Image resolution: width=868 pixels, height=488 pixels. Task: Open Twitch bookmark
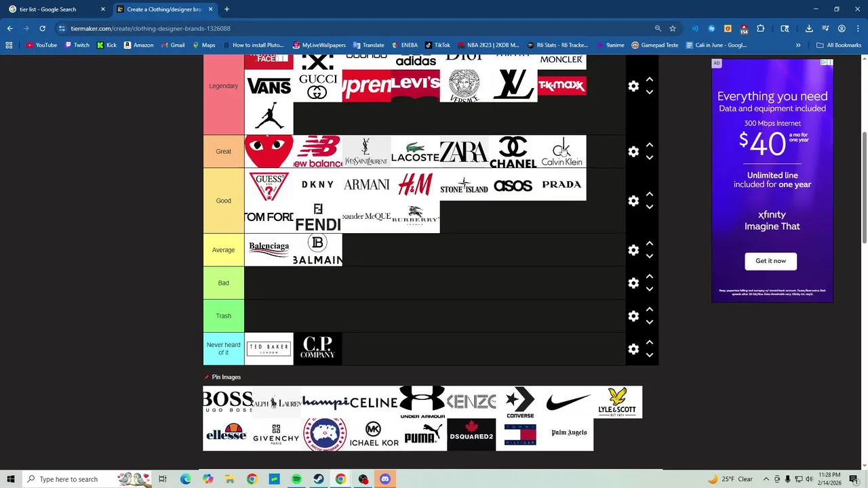pos(77,45)
